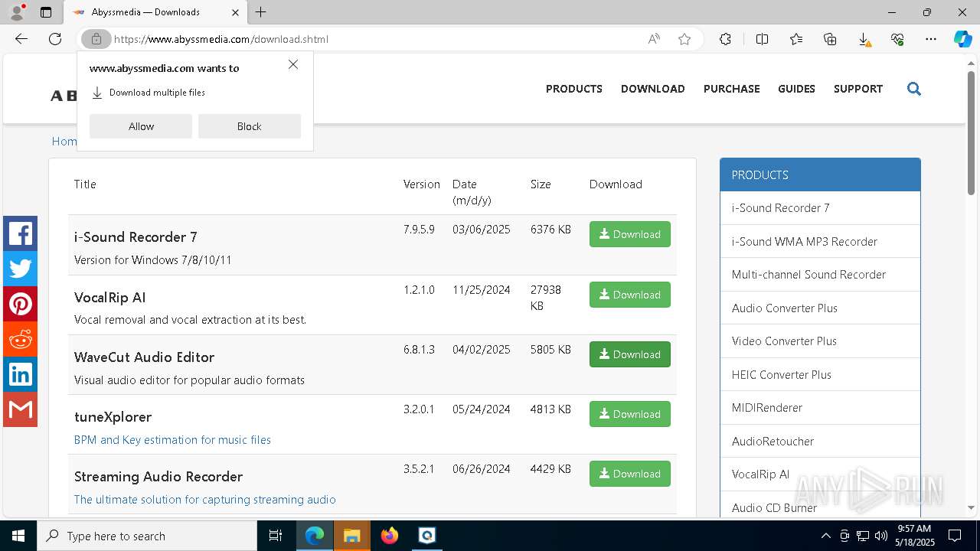The width and height of the screenshot is (980, 551).
Task: Go back with browser back arrow
Action: (21, 39)
